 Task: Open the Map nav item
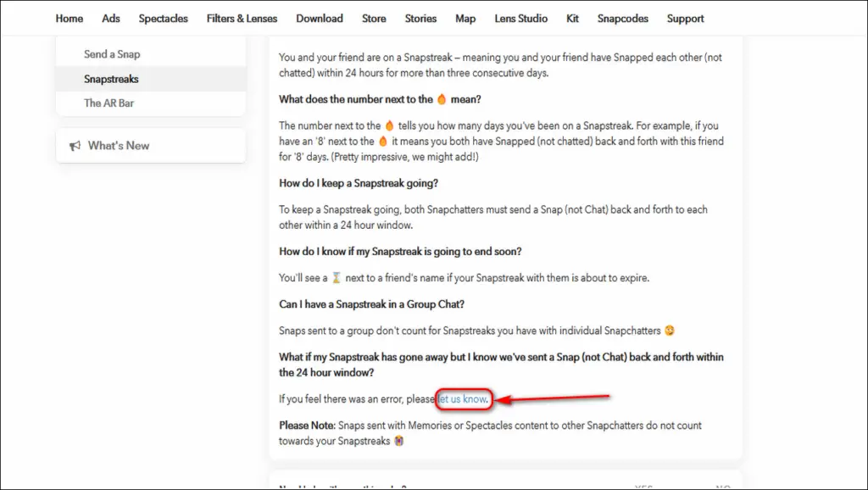[465, 19]
